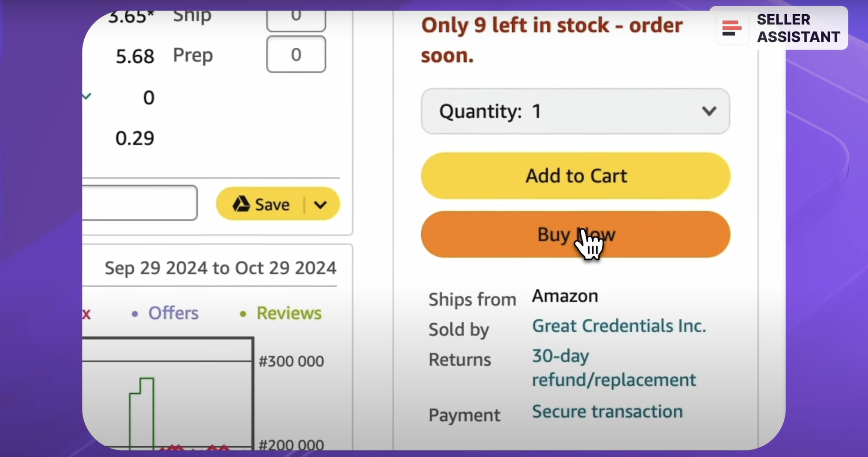Click the green Reviews legend dot

tap(243, 313)
